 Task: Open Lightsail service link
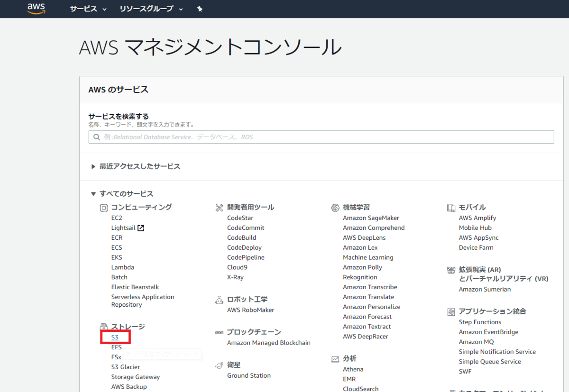123,228
